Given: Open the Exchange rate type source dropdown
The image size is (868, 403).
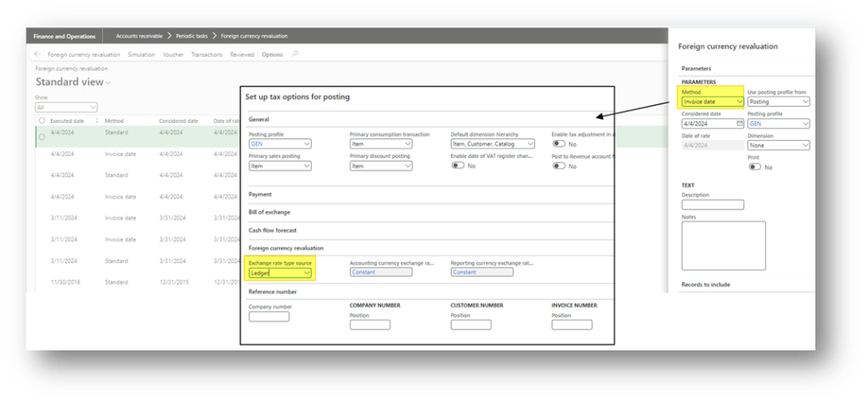Looking at the screenshot, I should point(280,273).
